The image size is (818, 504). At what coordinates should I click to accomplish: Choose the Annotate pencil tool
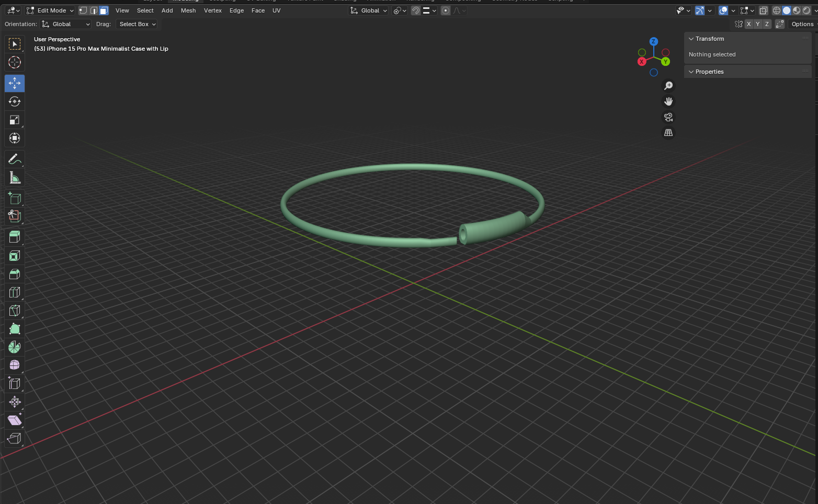[x=15, y=159]
